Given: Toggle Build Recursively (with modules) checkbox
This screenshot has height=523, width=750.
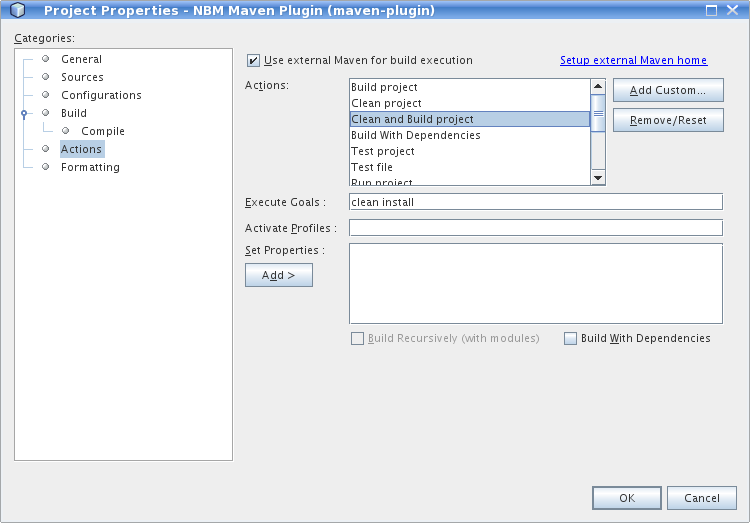Looking at the screenshot, I should pyautogui.click(x=357, y=339).
